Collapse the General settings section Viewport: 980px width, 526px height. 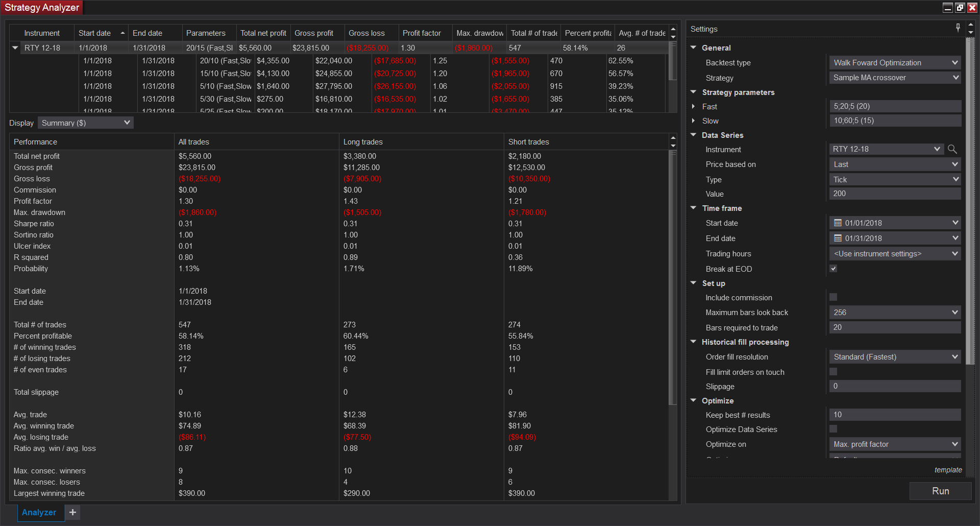(x=693, y=47)
